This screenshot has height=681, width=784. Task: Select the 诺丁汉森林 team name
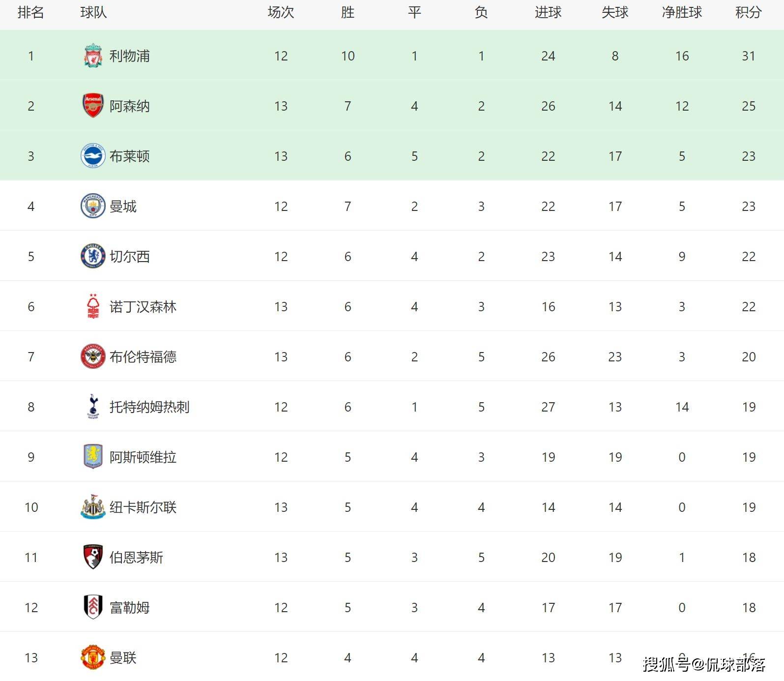click(x=143, y=307)
